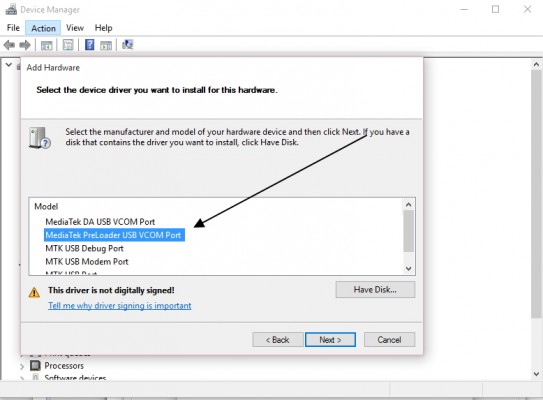Click the Next > button

(330, 340)
